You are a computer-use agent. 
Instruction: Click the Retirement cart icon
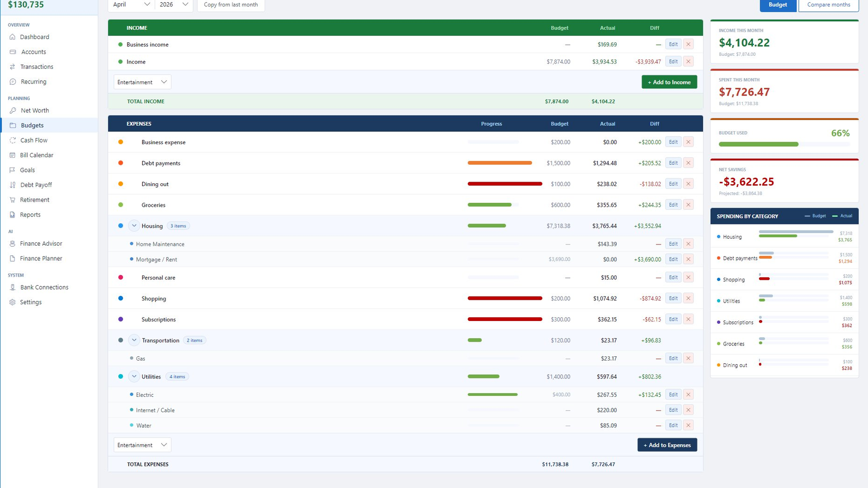(12, 200)
